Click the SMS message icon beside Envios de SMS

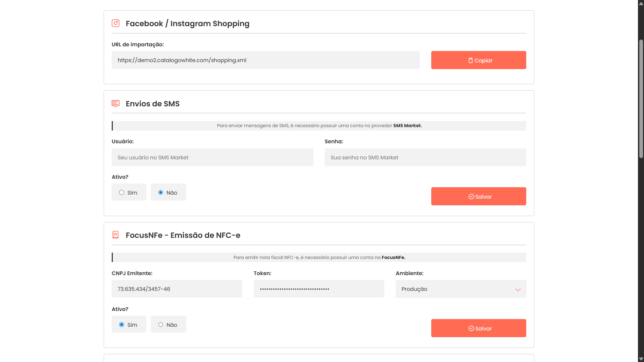115,104
